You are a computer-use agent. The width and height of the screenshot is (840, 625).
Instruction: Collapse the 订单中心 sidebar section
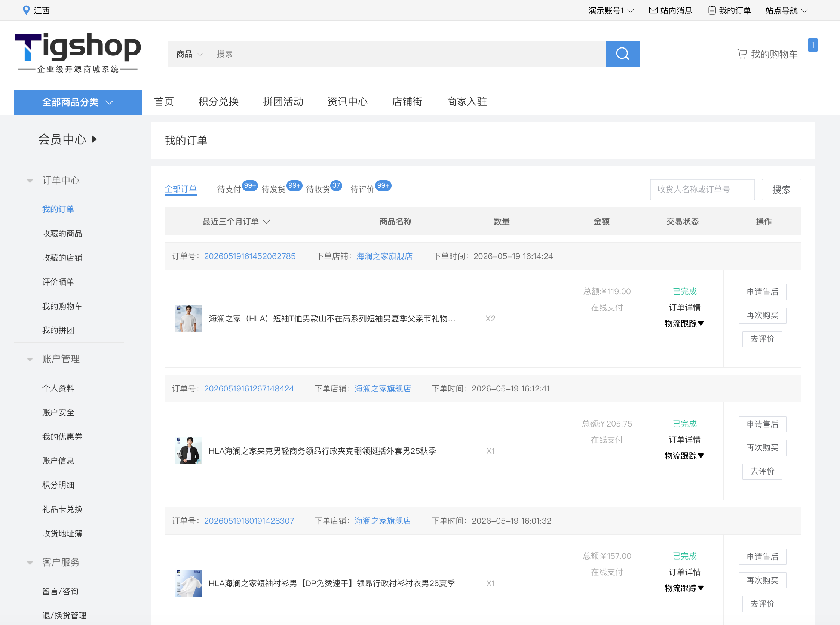click(x=30, y=181)
